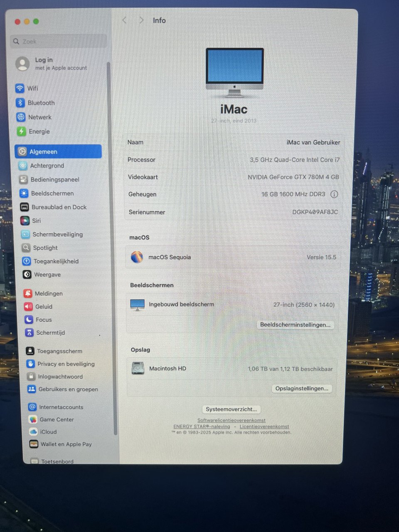399x532 pixels.
Task: Open the Meldingen bell icon
Action: (28, 293)
